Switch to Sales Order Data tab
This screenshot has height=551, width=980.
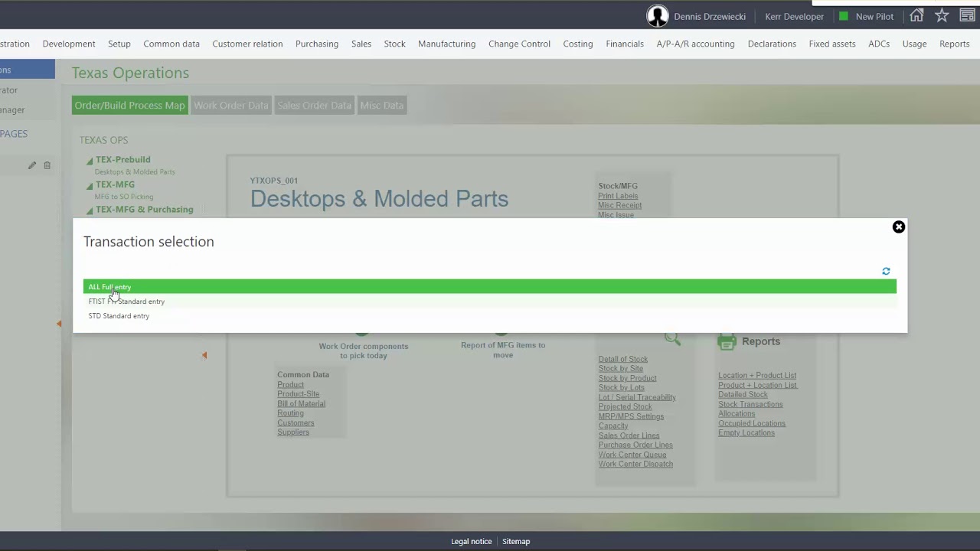click(x=314, y=105)
